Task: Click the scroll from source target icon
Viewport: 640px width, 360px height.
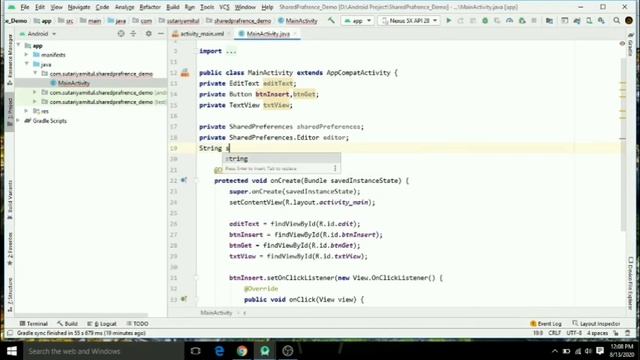Action: (121, 34)
